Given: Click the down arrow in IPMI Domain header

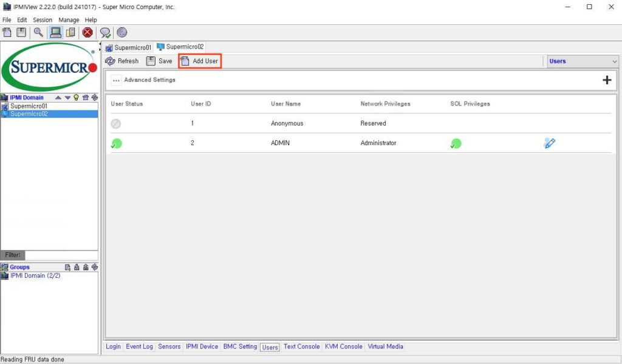Looking at the screenshot, I should (x=67, y=98).
